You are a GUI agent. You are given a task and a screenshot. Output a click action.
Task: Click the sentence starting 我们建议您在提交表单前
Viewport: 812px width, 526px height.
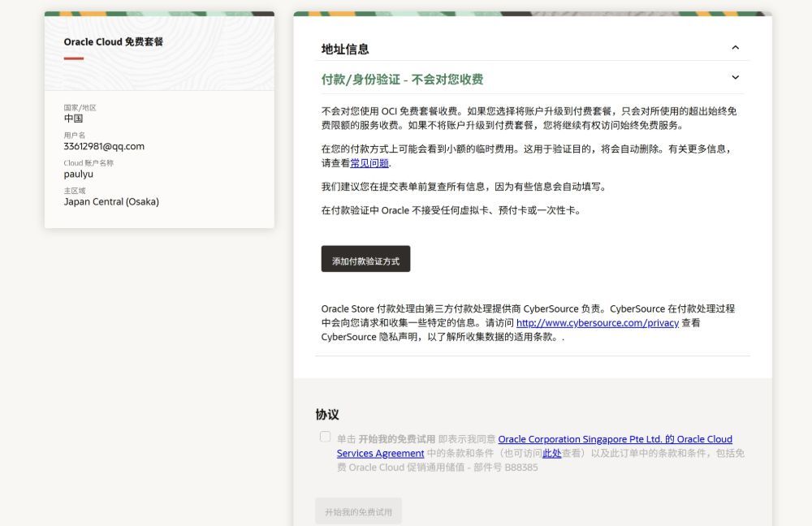coord(464,187)
